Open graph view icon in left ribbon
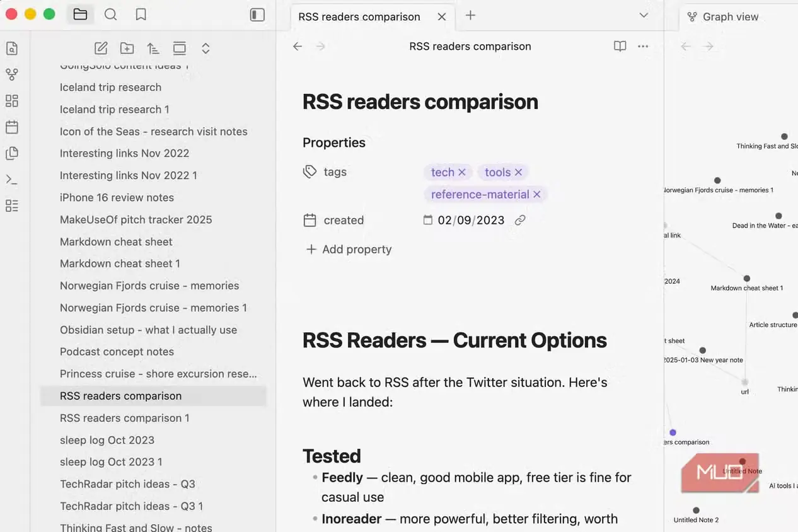798x532 pixels. [x=11, y=74]
